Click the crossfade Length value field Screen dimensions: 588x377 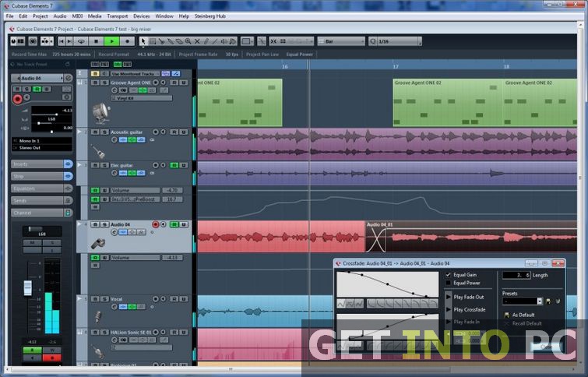(516, 275)
